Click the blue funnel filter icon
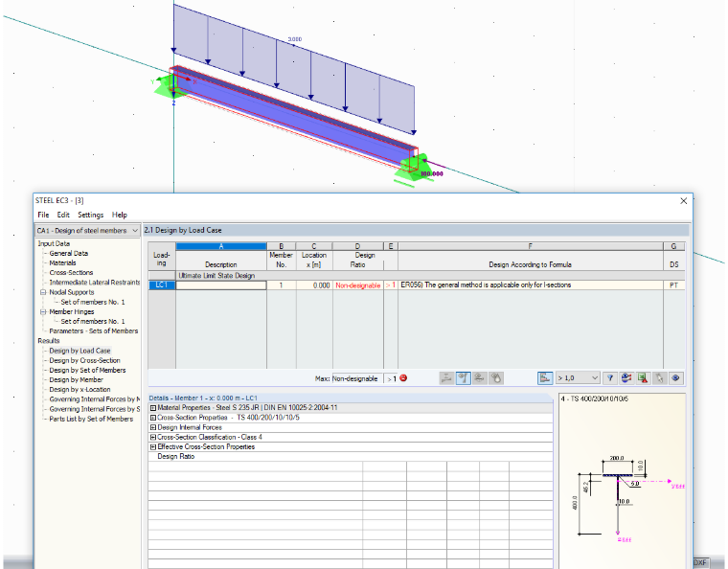 [610, 378]
